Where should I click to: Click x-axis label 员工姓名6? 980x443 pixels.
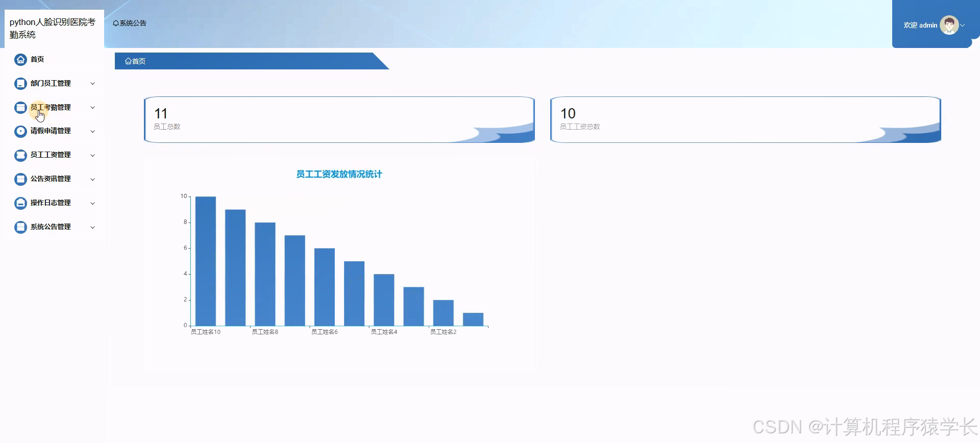click(x=325, y=332)
